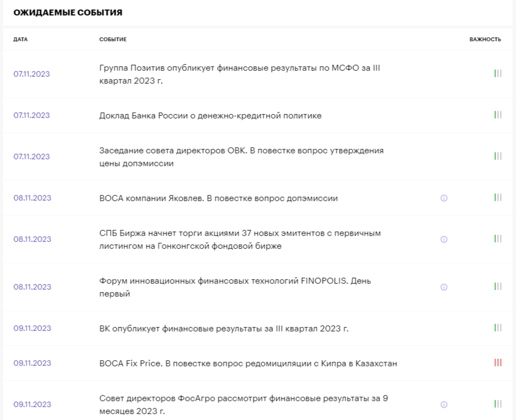Click importance bars for FINOPOLIS forum row
The image size is (516, 420).
click(x=498, y=287)
